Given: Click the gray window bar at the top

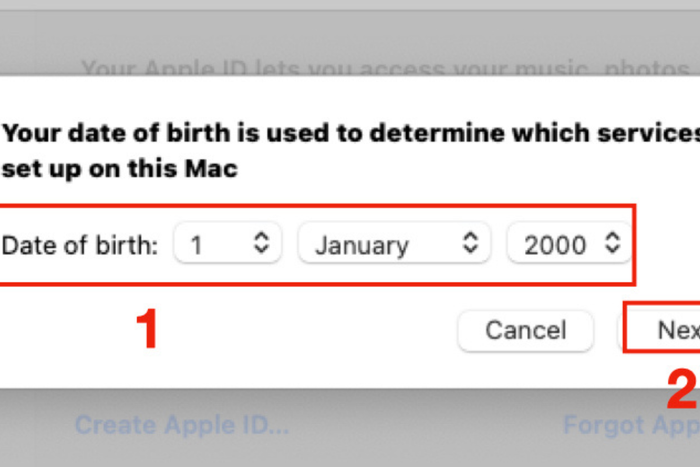Looking at the screenshot, I should coord(350,5).
